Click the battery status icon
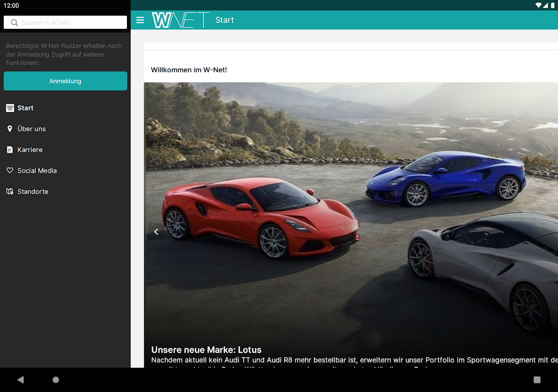 (x=553, y=5)
